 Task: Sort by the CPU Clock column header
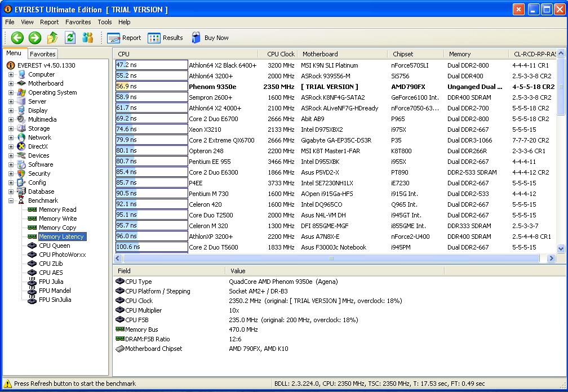278,54
